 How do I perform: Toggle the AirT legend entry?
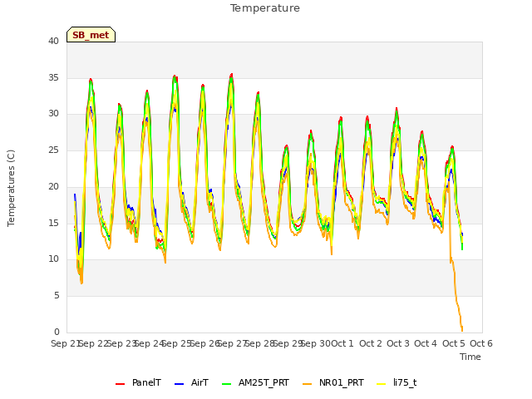click(191, 382)
